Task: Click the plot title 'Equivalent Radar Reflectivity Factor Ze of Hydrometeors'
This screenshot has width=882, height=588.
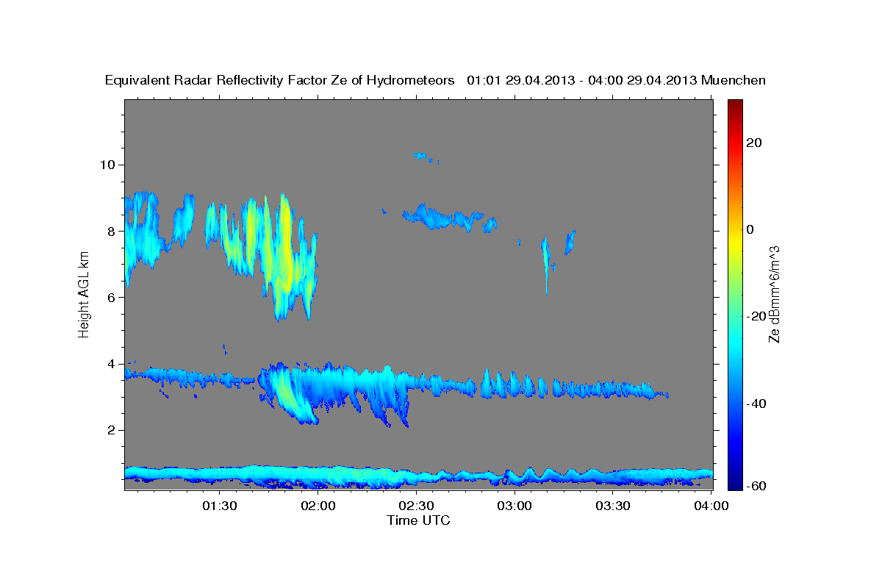Action: pos(280,81)
